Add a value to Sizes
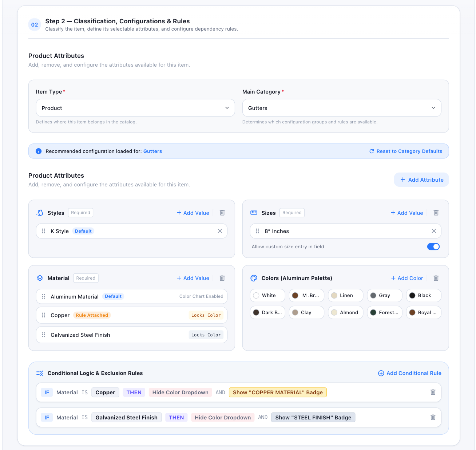This screenshot has height=450, width=476. click(407, 213)
